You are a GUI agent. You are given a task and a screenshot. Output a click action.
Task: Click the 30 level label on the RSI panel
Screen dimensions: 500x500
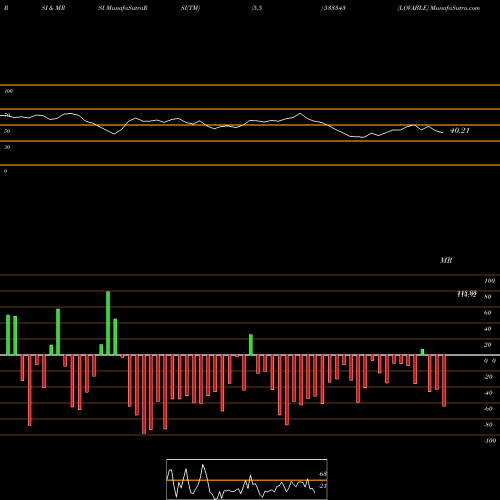click(x=7, y=147)
